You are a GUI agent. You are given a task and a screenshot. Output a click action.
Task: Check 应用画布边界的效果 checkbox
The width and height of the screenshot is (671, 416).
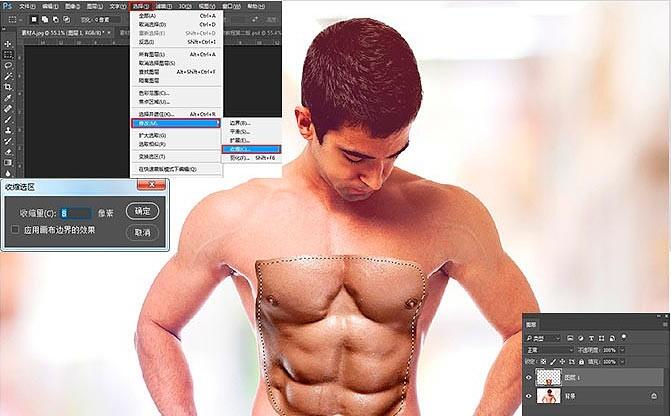pos(15,230)
